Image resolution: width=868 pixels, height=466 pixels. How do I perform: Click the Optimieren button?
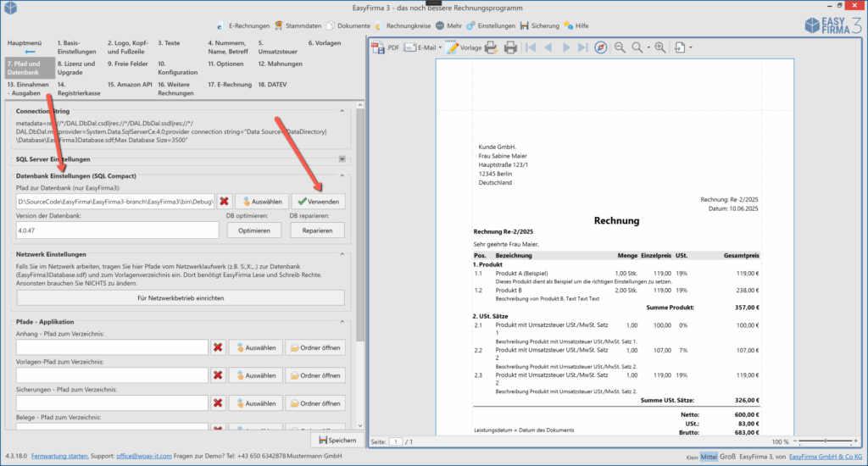254,230
